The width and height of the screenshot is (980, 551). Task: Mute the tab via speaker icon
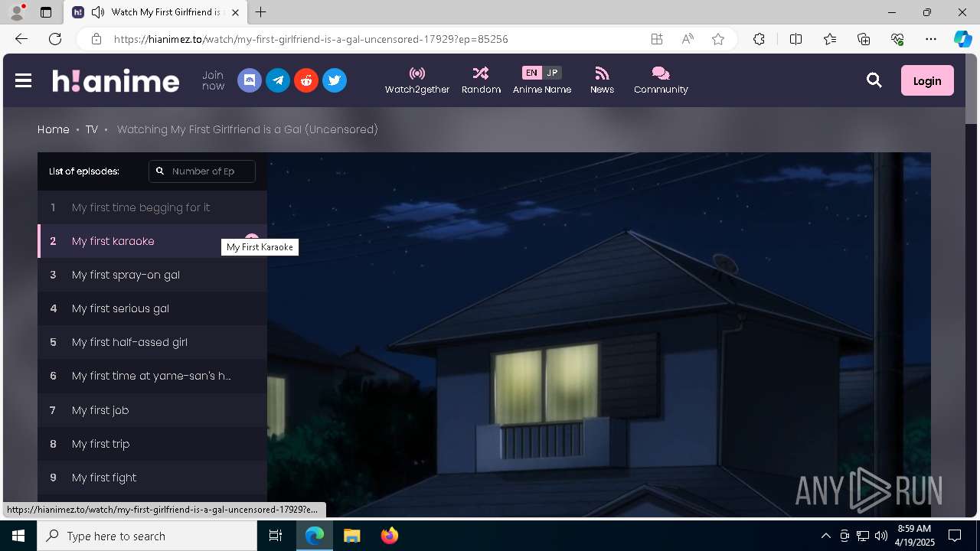98,12
